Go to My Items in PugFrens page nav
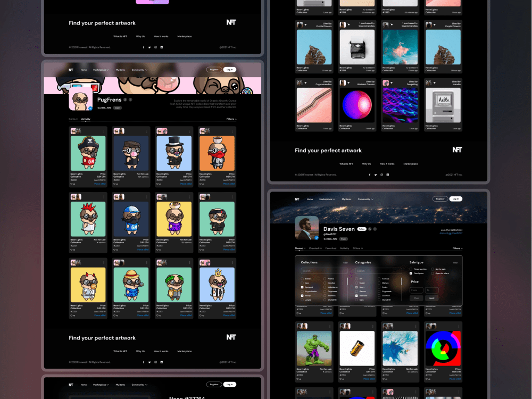 pyautogui.click(x=120, y=70)
